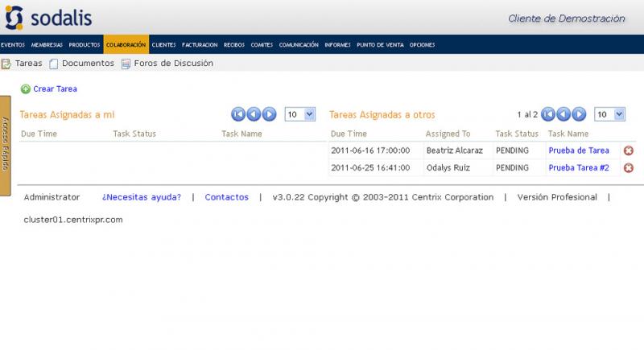This screenshot has height=350, width=644.
Task: Open the Prueba de Tarea task link
Action: [x=578, y=150]
